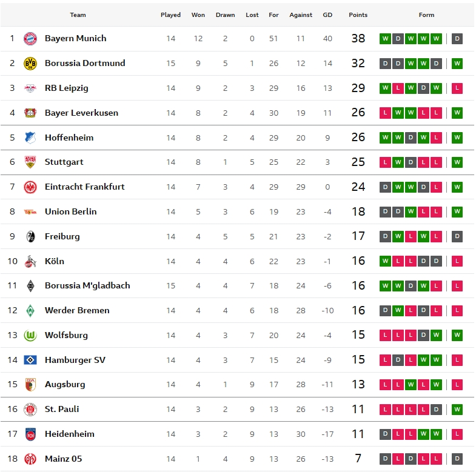Image resolution: width=476 pixels, height=472 pixels.
Task: Select the Freiburg team name
Action: pyautogui.click(x=62, y=236)
